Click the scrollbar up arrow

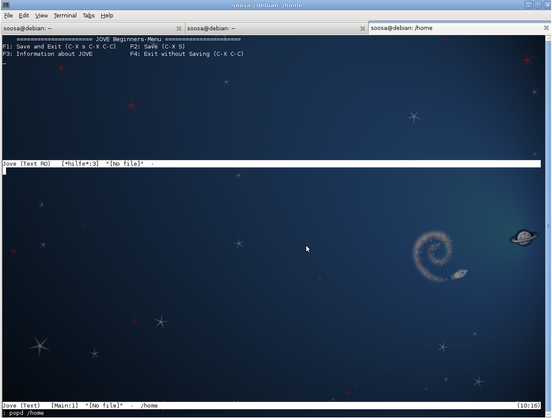point(548,38)
